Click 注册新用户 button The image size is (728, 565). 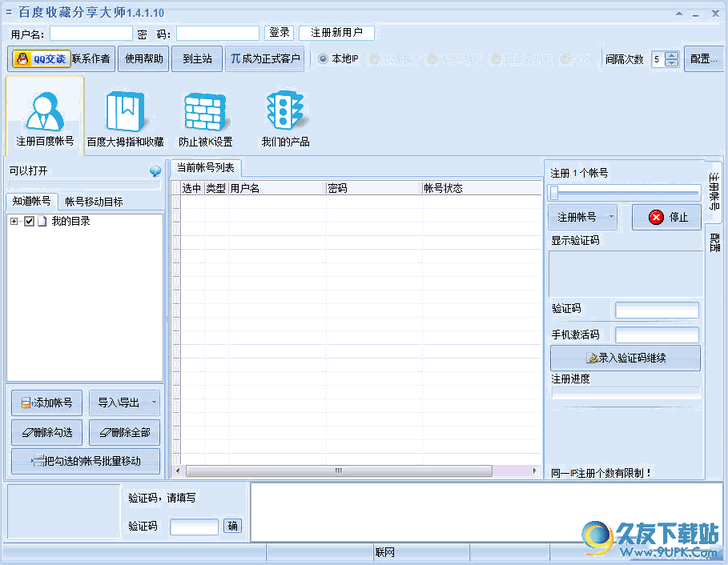click(x=336, y=33)
